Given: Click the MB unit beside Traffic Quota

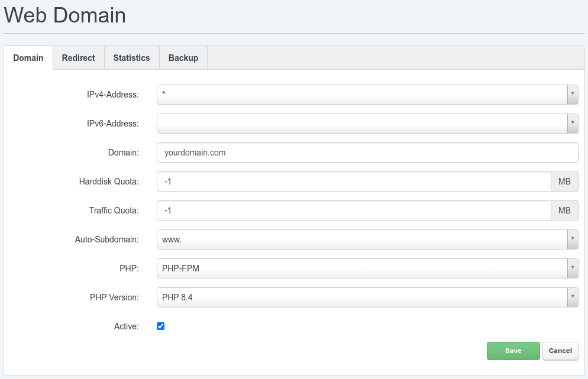Looking at the screenshot, I should click(x=564, y=210).
